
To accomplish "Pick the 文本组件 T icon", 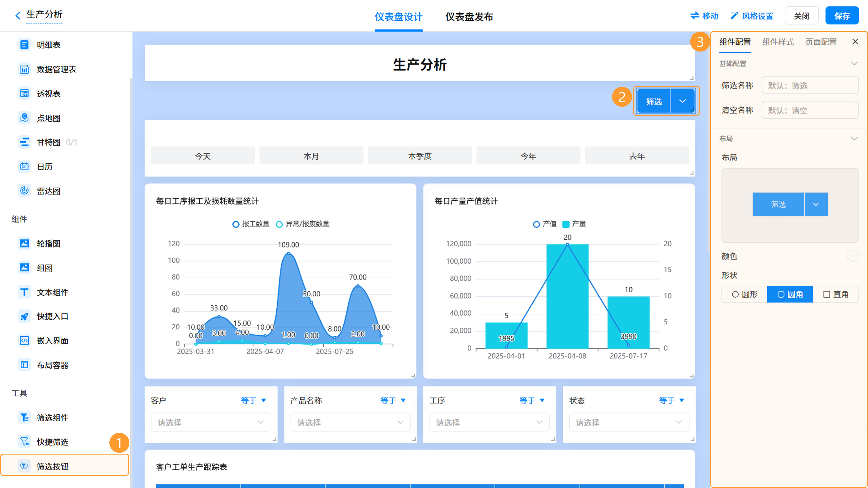I will tap(24, 292).
